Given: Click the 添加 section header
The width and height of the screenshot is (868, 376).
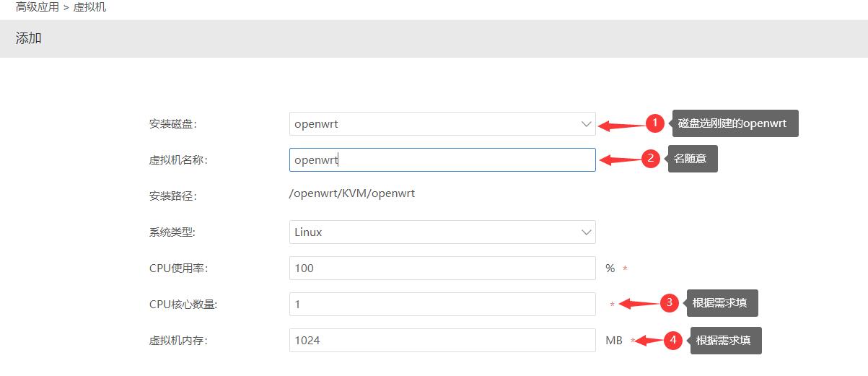Looking at the screenshot, I should 29,39.
